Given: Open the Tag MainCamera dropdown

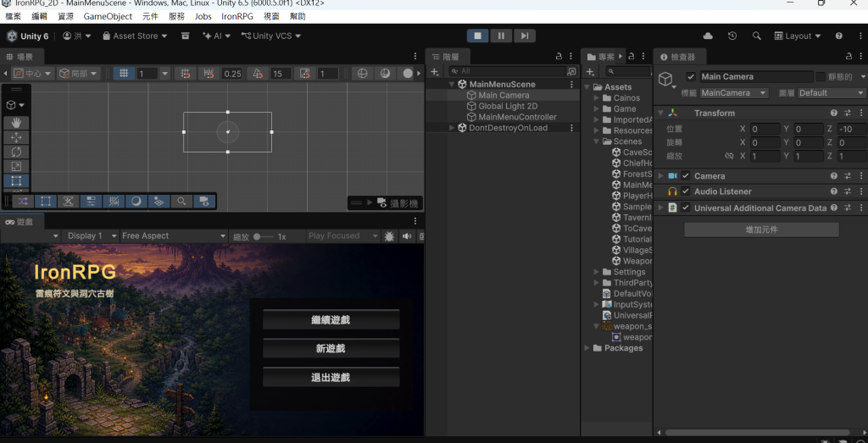Looking at the screenshot, I should click(x=734, y=93).
